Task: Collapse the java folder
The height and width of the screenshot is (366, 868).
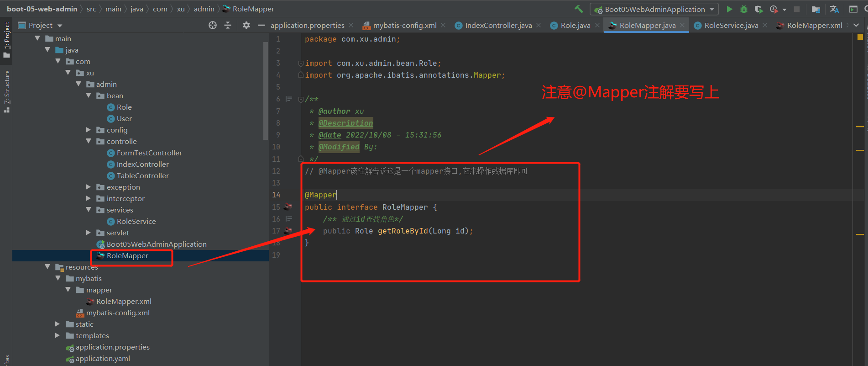Action: coord(47,50)
